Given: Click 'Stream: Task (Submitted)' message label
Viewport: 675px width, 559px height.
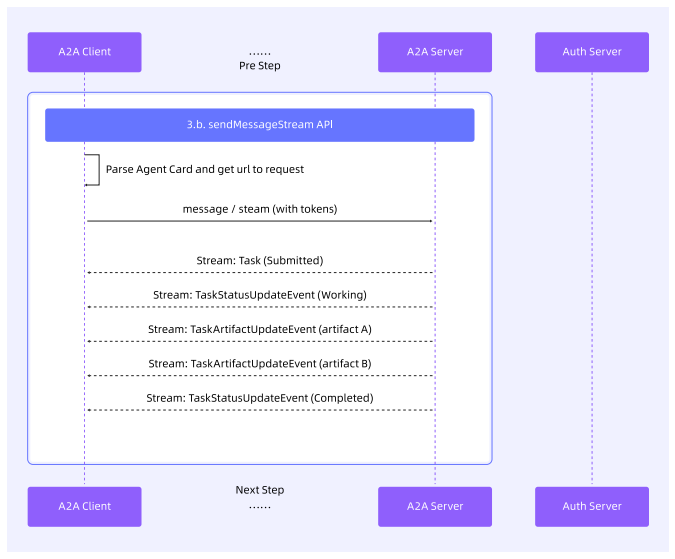Looking at the screenshot, I should pos(260,260).
